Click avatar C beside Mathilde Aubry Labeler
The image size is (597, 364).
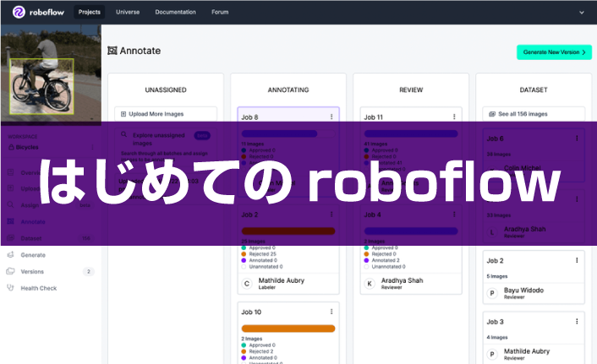(x=247, y=284)
